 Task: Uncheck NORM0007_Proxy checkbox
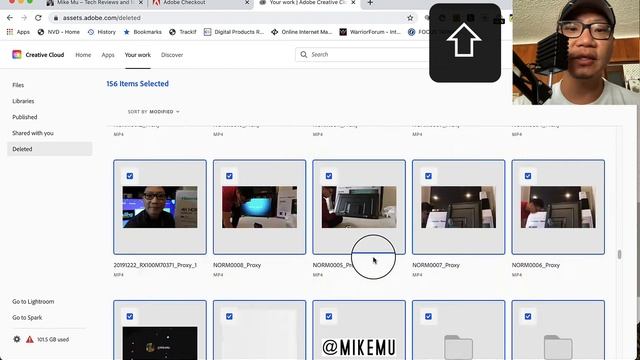[428, 176]
